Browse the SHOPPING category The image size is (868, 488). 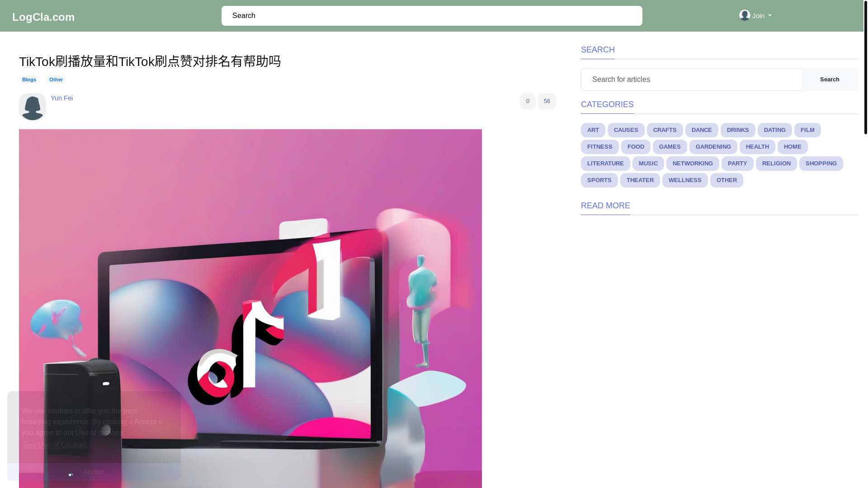(x=821, y=164)
